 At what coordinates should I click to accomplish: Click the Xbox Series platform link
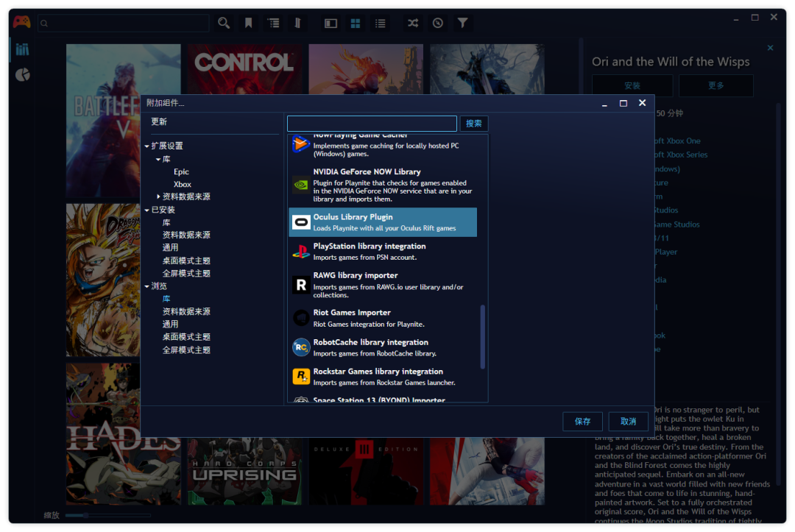[x=681, y=155]
